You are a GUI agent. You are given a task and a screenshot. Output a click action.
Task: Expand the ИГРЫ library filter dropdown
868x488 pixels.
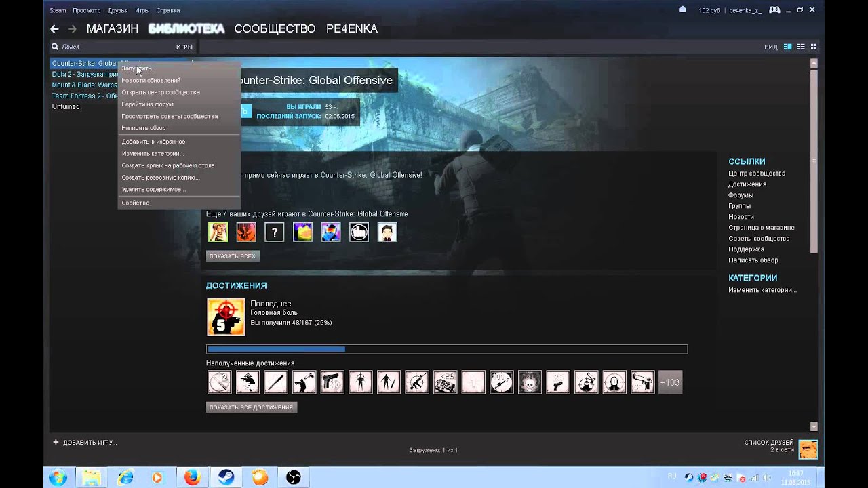184,47
